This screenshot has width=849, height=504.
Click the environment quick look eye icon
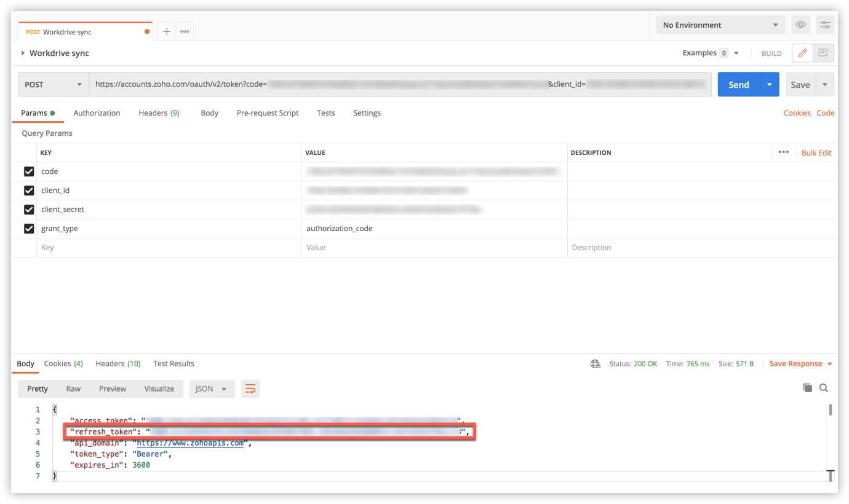pos(800,25)
